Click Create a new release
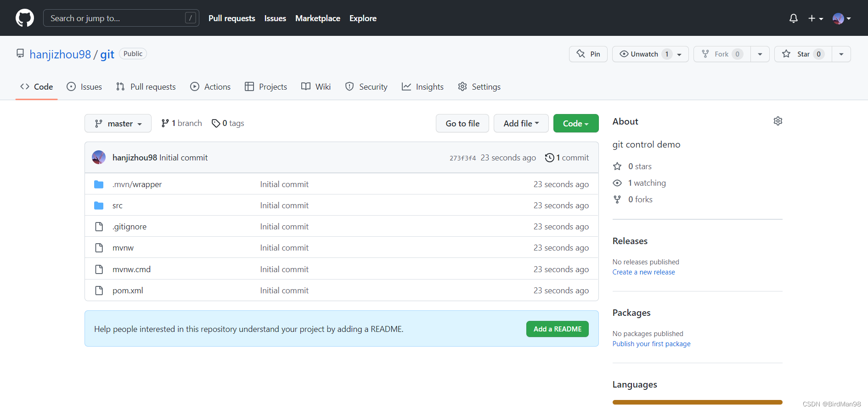 click(643, 272)
